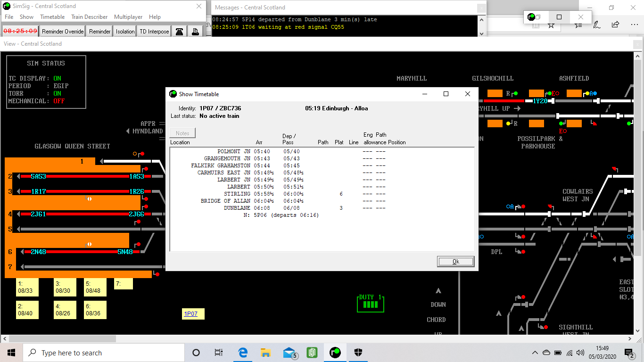Click Messages window scroll down arrow
This screenshot has width=644, height=362.
[481, 33]
